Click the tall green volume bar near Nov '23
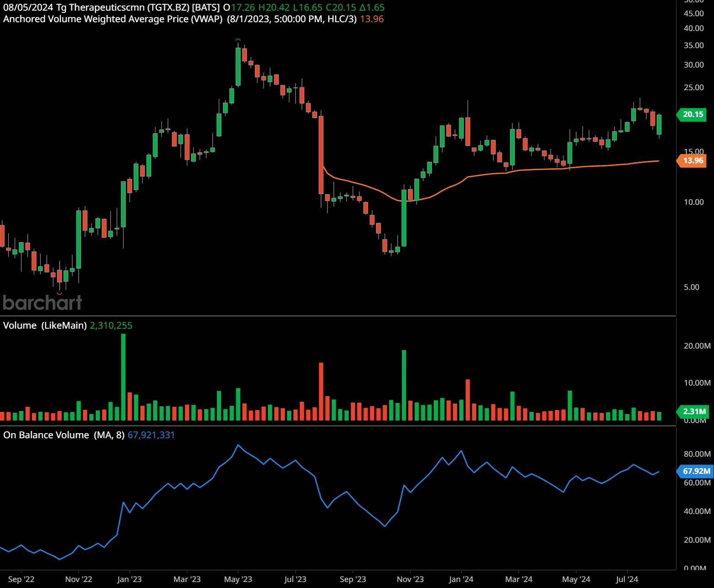The image size is (714, 588). (404, 385)
